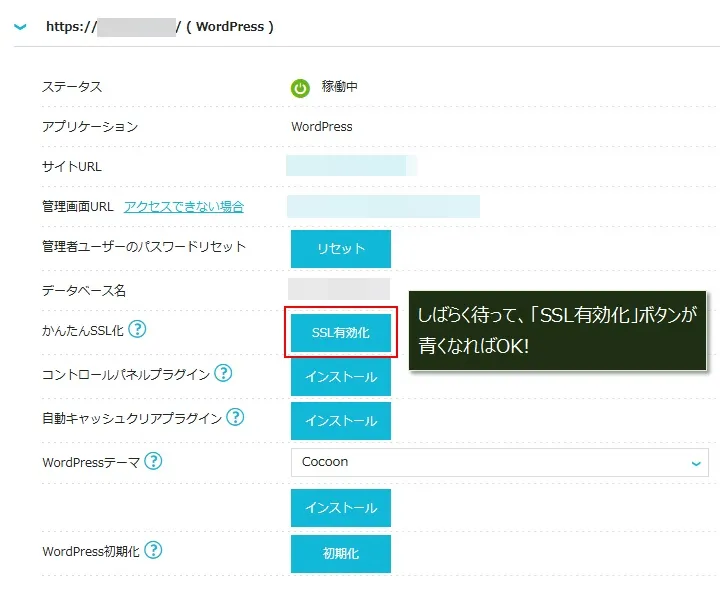Open the blurred サイトURL link
The image size is (720, 595).
pos(350,166)
